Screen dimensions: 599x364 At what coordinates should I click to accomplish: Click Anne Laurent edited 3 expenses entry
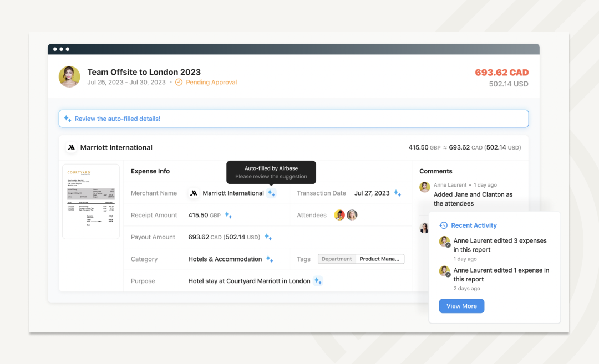[500, 245]
